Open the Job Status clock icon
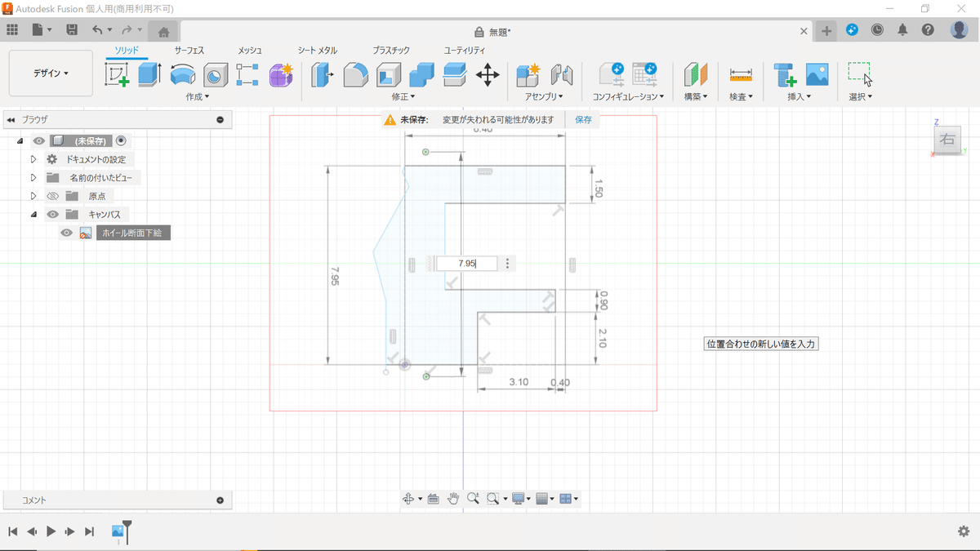 877,29
